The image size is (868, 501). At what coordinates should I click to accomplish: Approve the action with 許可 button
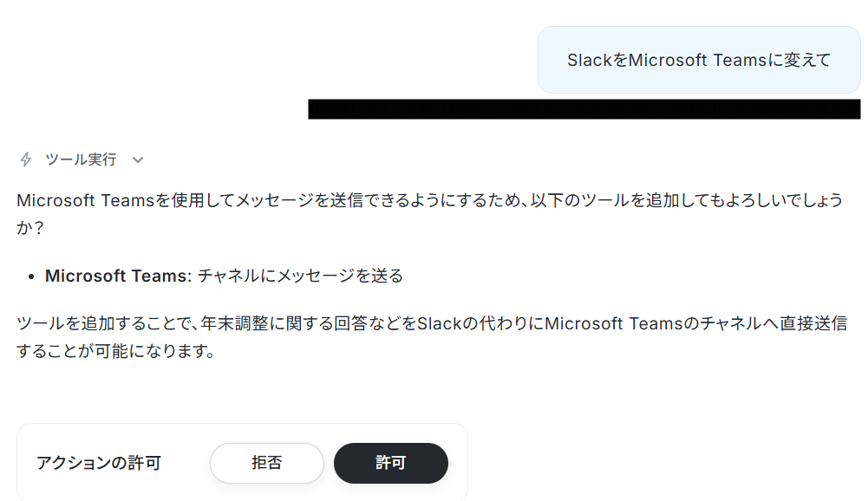[391, 463]
